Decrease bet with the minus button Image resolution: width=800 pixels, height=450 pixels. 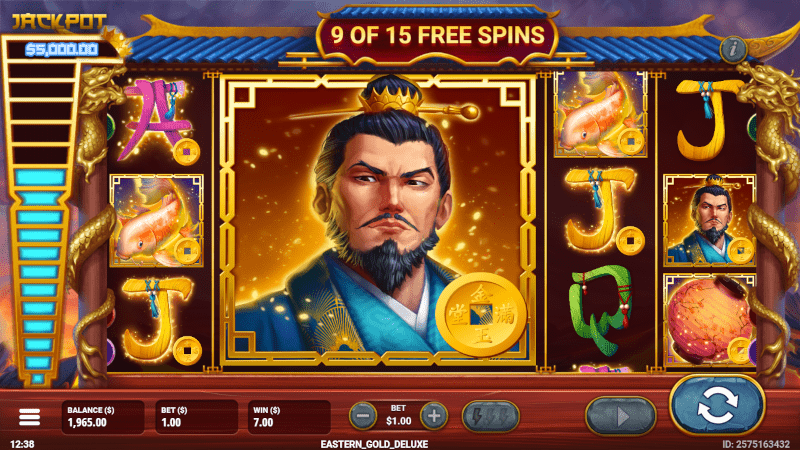click(363, 416)
